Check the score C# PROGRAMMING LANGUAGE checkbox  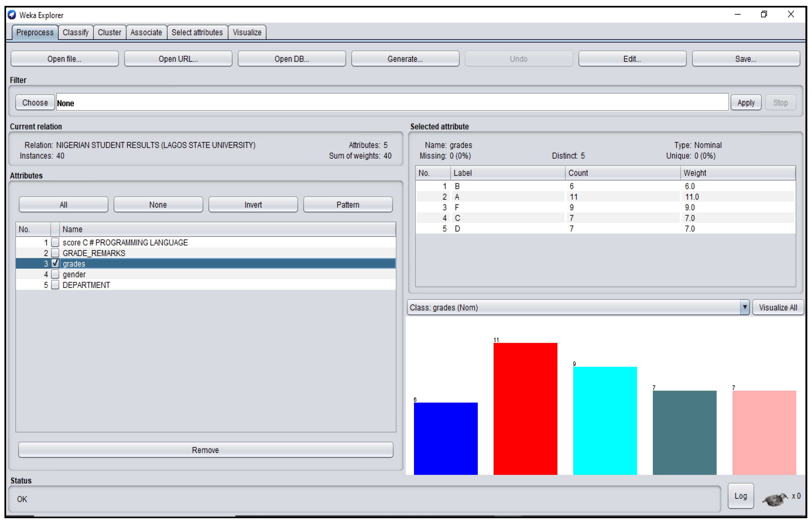(55, 242)
